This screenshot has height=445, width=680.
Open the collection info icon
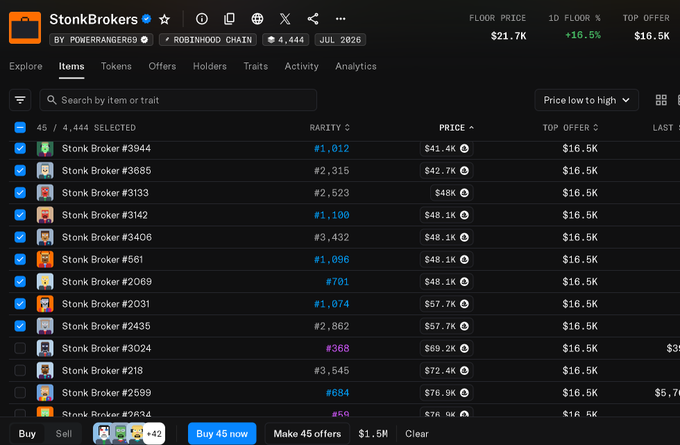pos(202,19)
